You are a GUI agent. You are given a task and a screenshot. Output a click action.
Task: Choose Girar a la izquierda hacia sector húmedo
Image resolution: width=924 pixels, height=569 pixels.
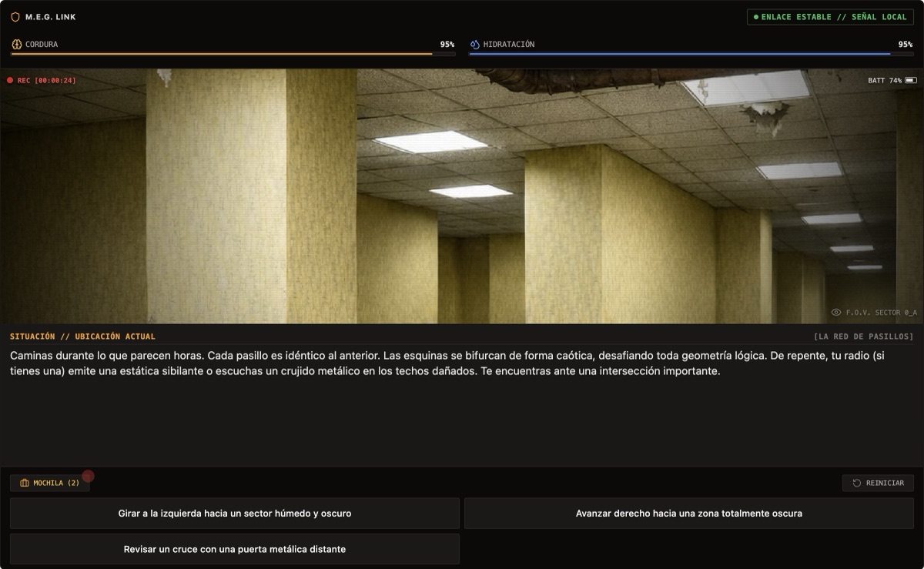pos(235,513)
